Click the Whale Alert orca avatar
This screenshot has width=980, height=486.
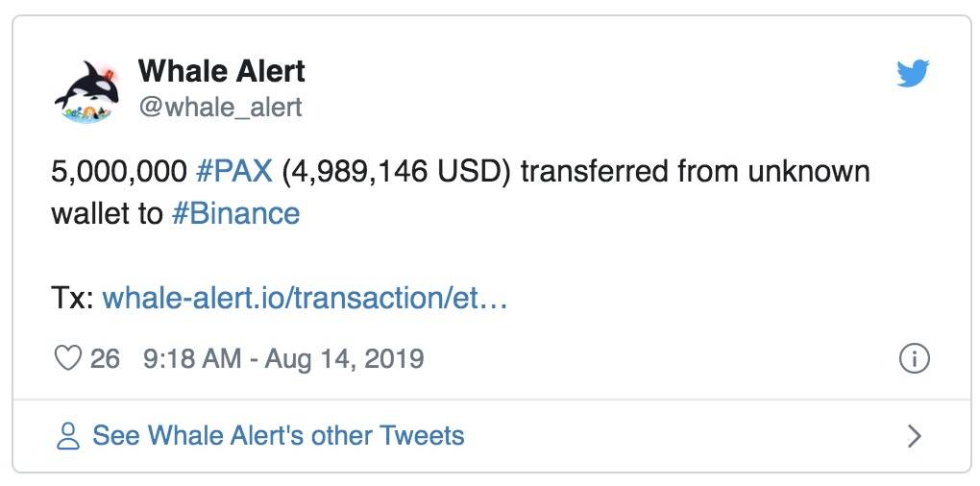coord(86,92)
